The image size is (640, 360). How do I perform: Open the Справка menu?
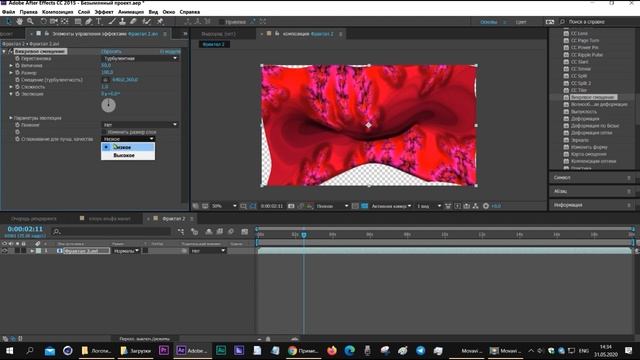pyautogui.click(x=190, y=12)
